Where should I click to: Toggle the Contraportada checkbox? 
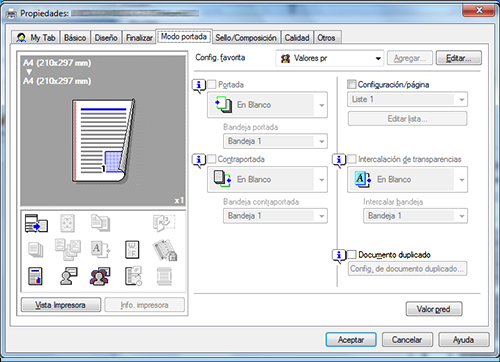pos(211,159)
